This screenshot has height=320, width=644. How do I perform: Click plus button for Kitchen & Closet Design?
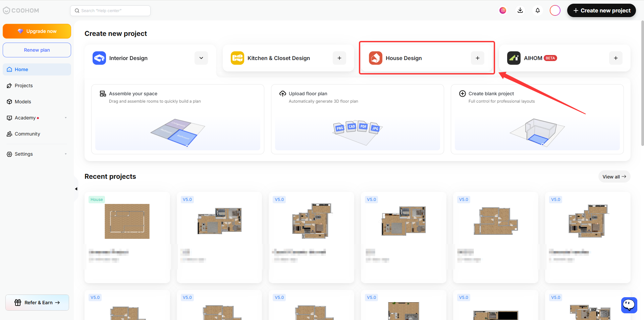(339, 58)
